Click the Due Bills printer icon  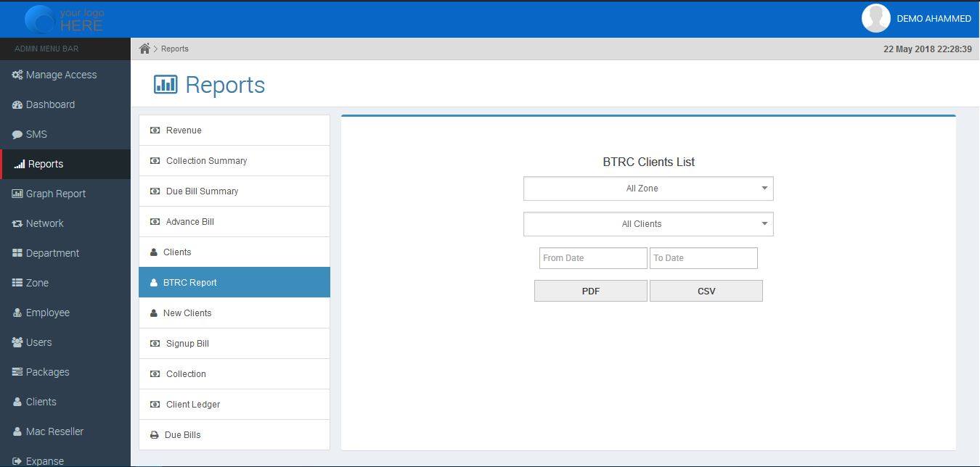(x=154, y=435)
